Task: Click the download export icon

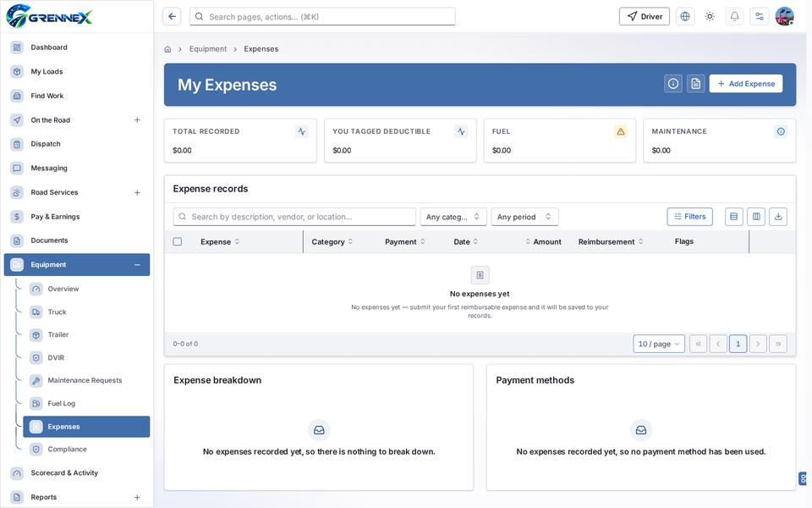Action: [778, 217]
